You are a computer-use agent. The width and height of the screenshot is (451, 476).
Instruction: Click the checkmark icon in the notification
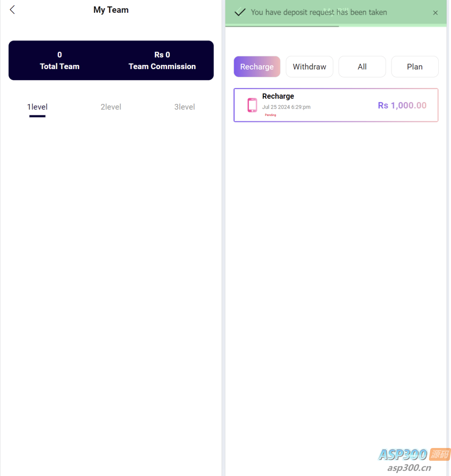pos(240,12)
